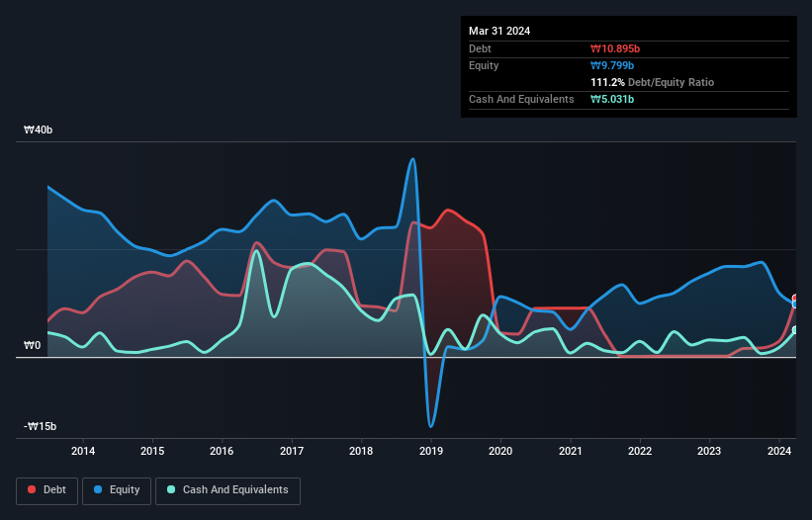Image resolution: width=812 pixels, height=520 pixels.
Task: Click the 2016 x-axis label
Action: [222, 451]
